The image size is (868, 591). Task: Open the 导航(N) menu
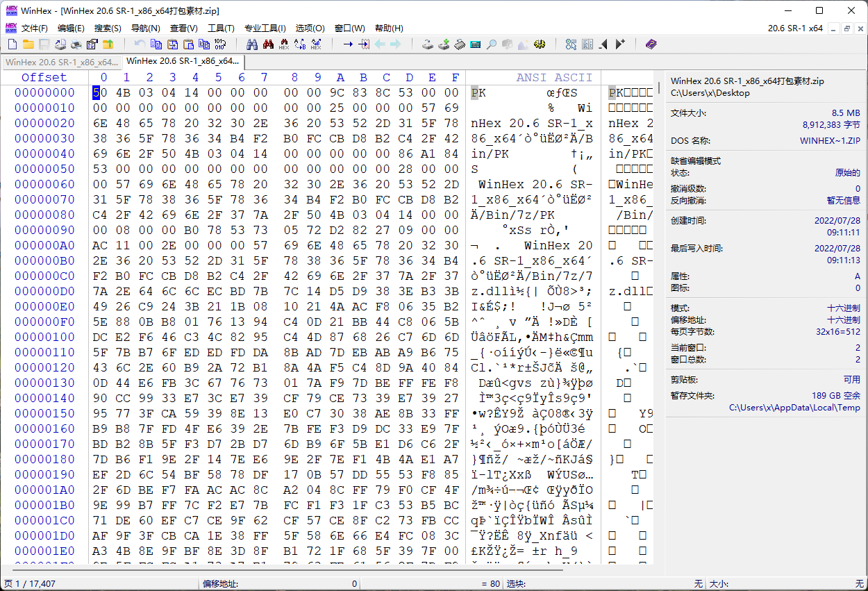[146, 28]
